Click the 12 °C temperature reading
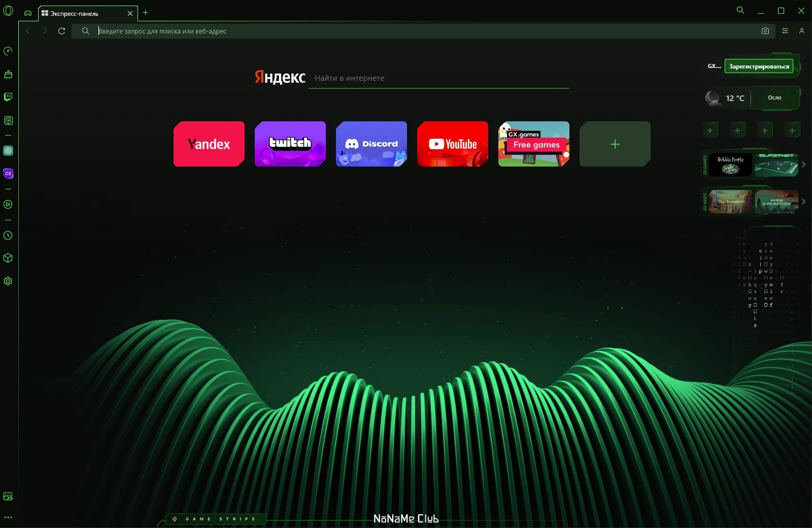 pos(735,98)
